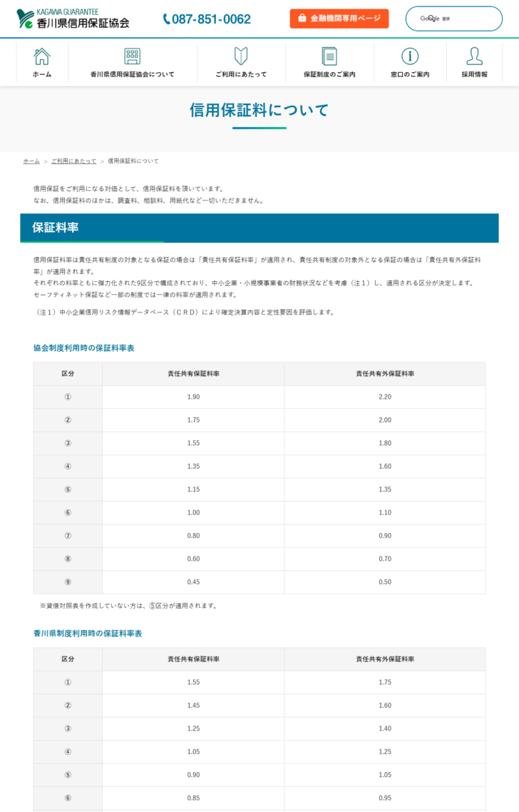
Task: Click the 0.85 cell in second table
Action: [x=193, y=798]
